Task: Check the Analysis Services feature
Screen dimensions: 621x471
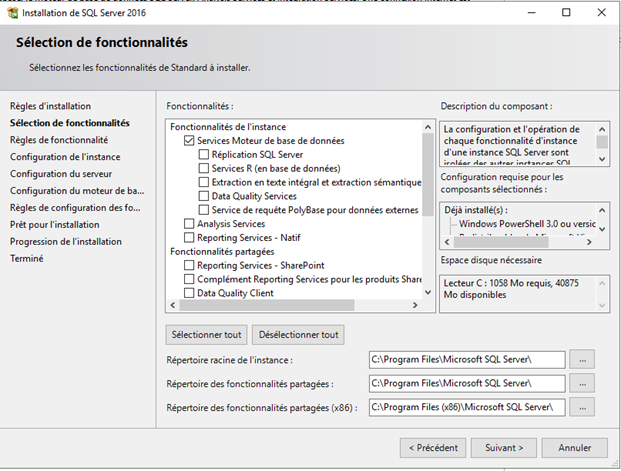Action: click(189, 224)
